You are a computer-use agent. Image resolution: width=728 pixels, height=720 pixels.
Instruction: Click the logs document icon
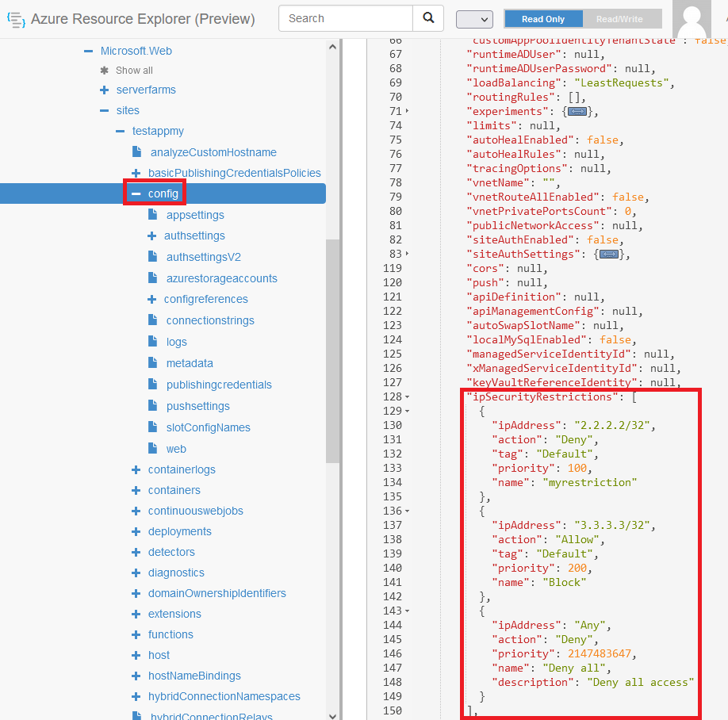[x=153, y=341]
